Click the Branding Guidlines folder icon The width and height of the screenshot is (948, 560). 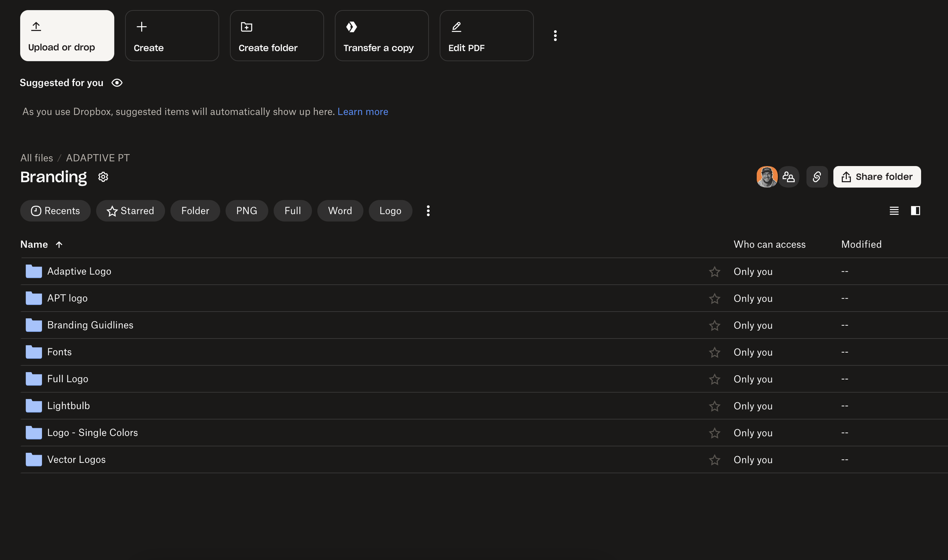pos(34,325)
